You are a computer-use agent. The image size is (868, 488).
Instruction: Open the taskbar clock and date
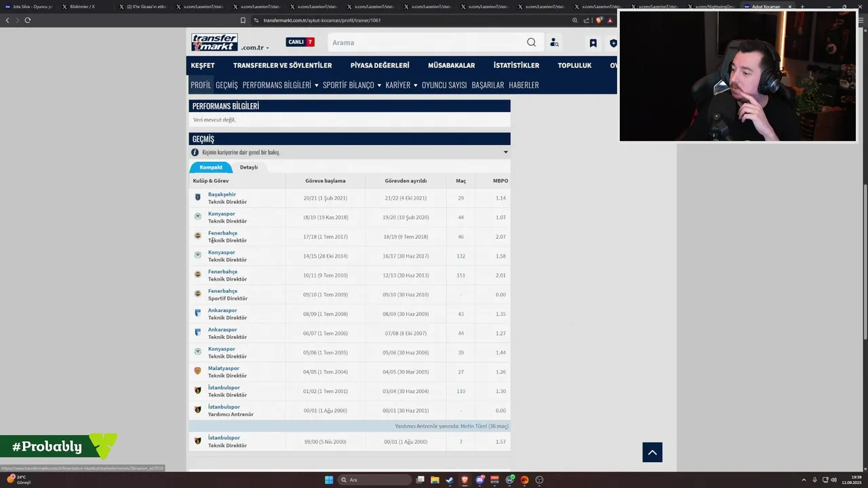851,480
